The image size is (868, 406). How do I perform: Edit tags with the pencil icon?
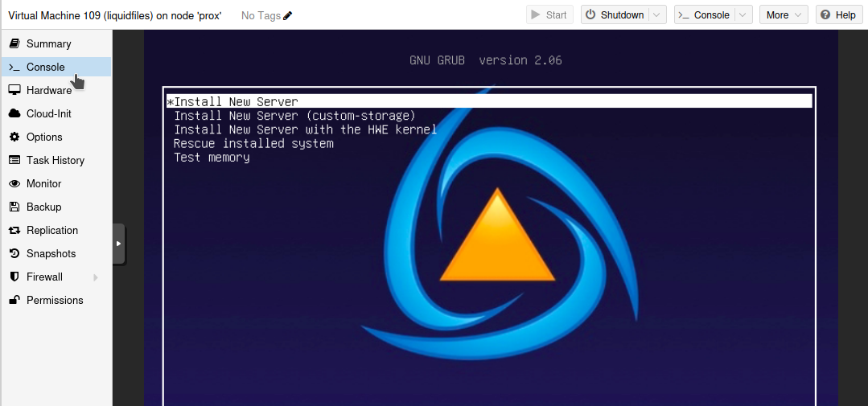pyautogui.click(x=288, y=15)
